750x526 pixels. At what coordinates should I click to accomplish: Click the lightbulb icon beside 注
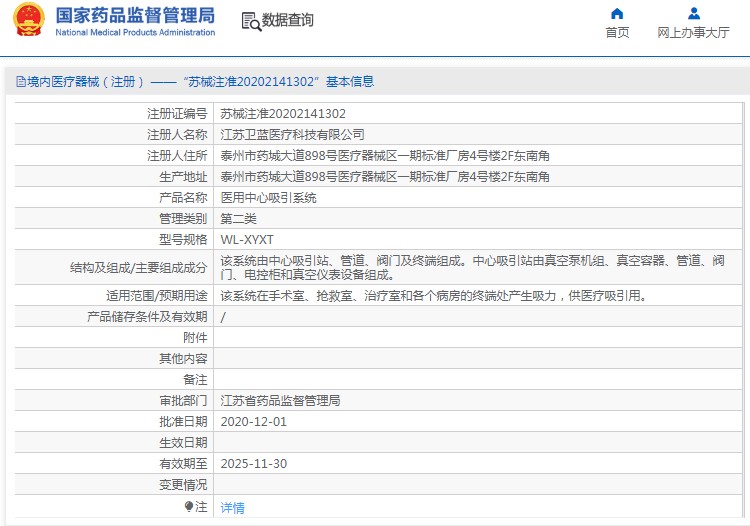coord(189,506)
